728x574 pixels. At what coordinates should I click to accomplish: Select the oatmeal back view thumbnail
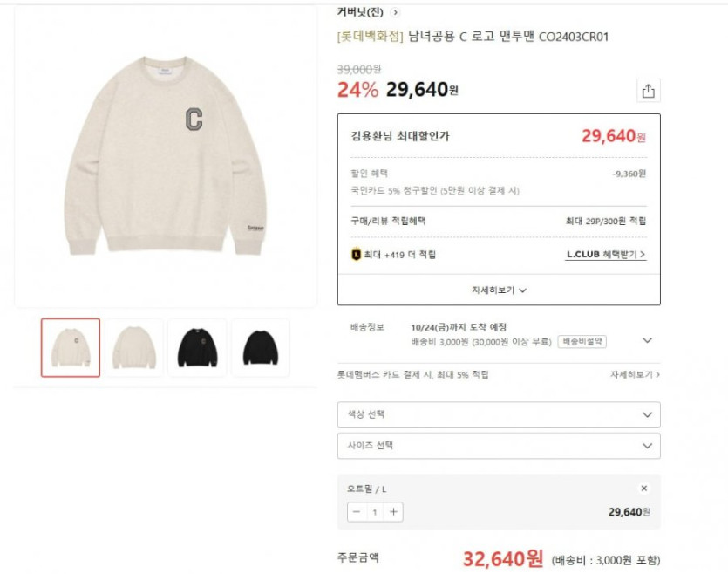click(134, 347)
